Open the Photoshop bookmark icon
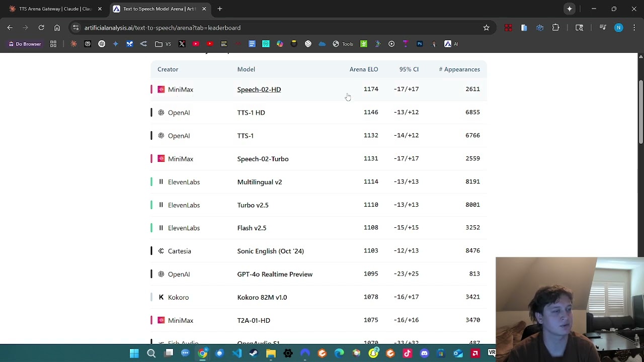This screenshot has width=644, height=362. [x=420, y=44]
